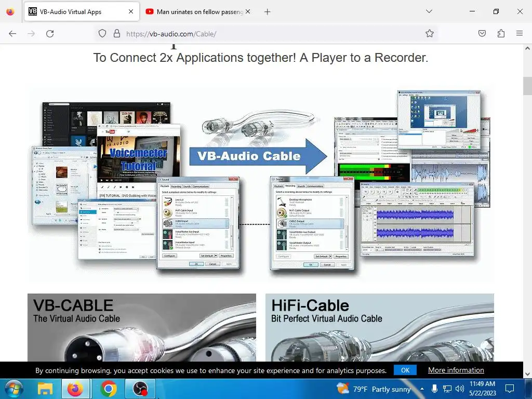Open network status tray icon
Screen dimensions: 532x399
[x=447, y=389]
